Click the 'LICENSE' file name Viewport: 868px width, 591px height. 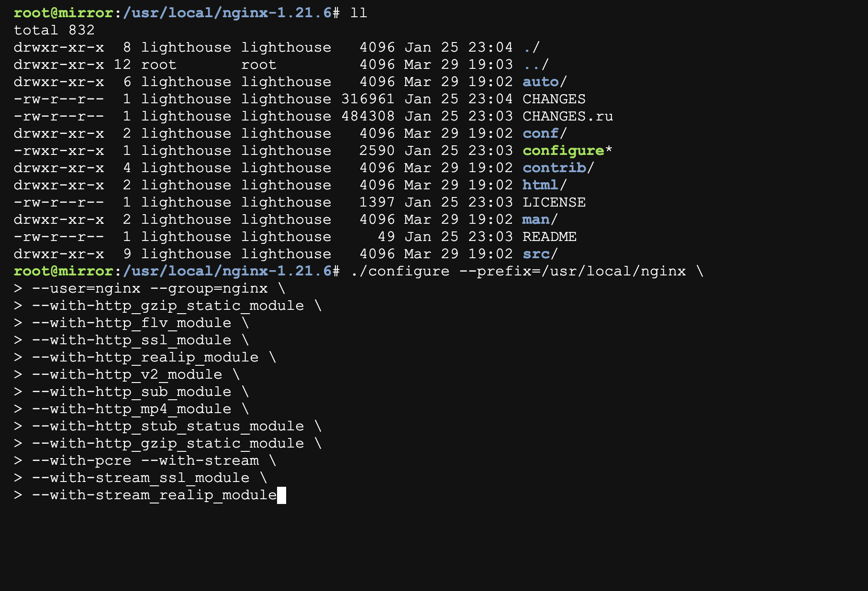click(554, 202)
